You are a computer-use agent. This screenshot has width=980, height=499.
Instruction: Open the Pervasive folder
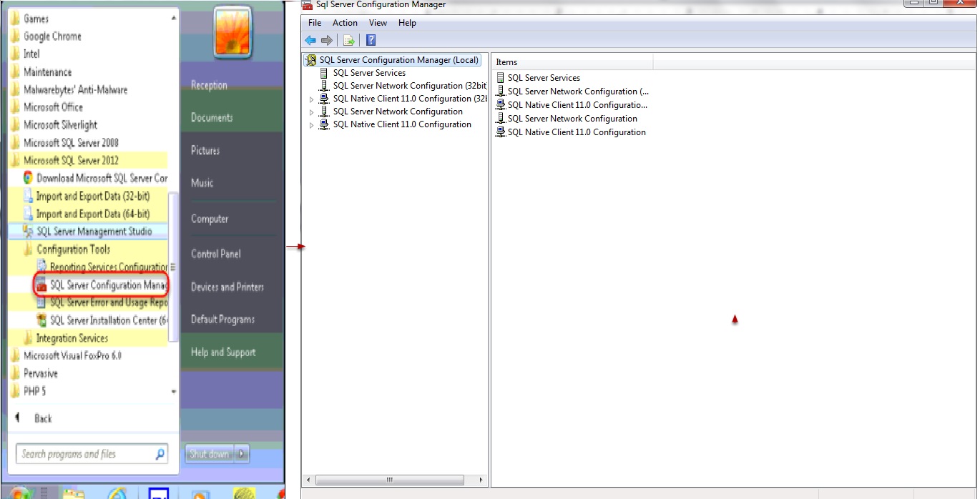tap(40, 374)
